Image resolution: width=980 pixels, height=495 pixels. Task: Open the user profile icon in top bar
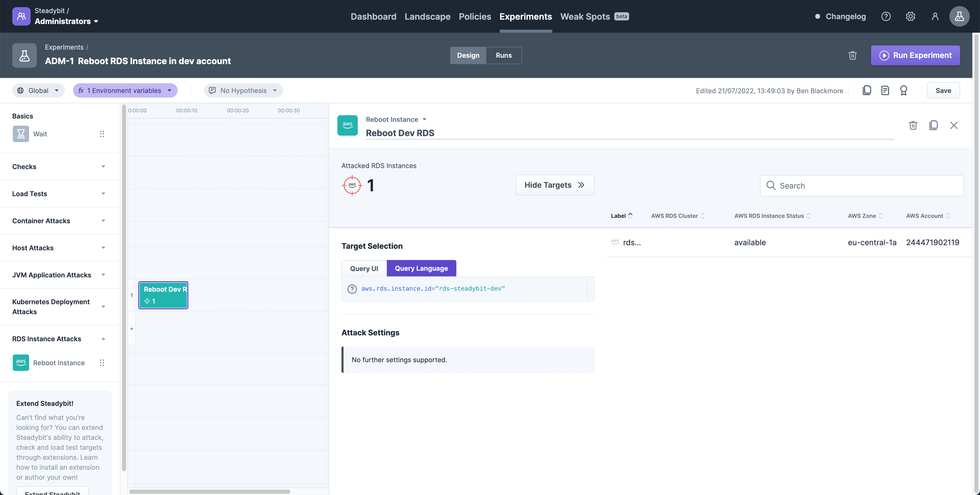(x=935, y=16)
